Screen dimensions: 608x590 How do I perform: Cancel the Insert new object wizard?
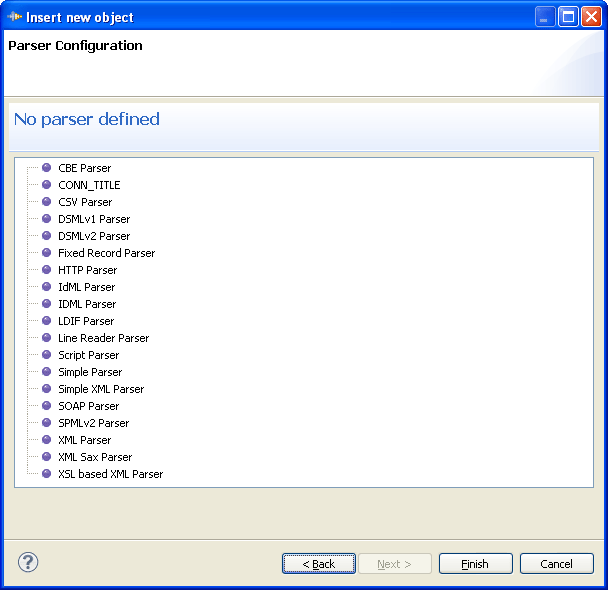557,564
